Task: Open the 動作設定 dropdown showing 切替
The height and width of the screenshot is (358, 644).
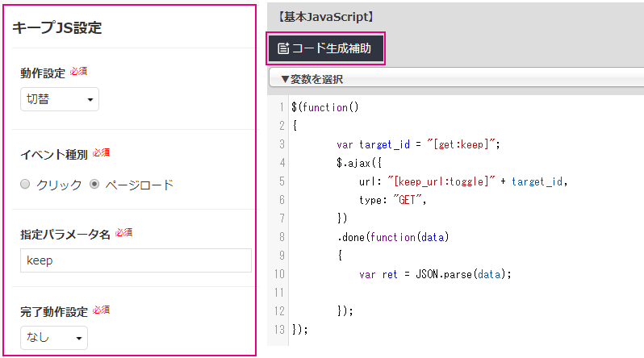Action: (x=60, y=99)
